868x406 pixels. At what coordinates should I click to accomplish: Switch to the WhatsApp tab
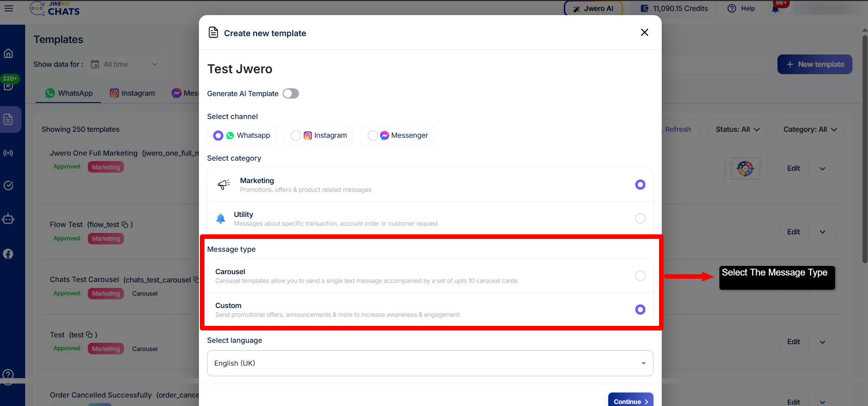click(69, 93)
